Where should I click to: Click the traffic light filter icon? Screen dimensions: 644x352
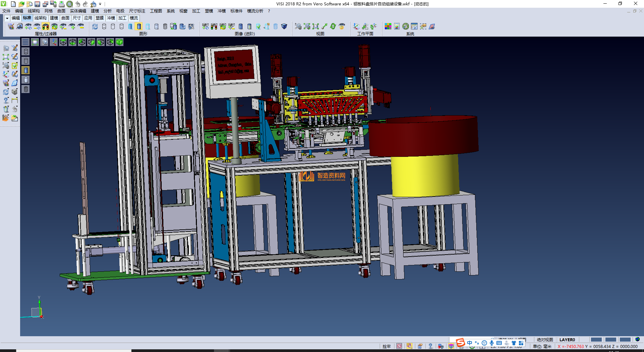(46, 27)
